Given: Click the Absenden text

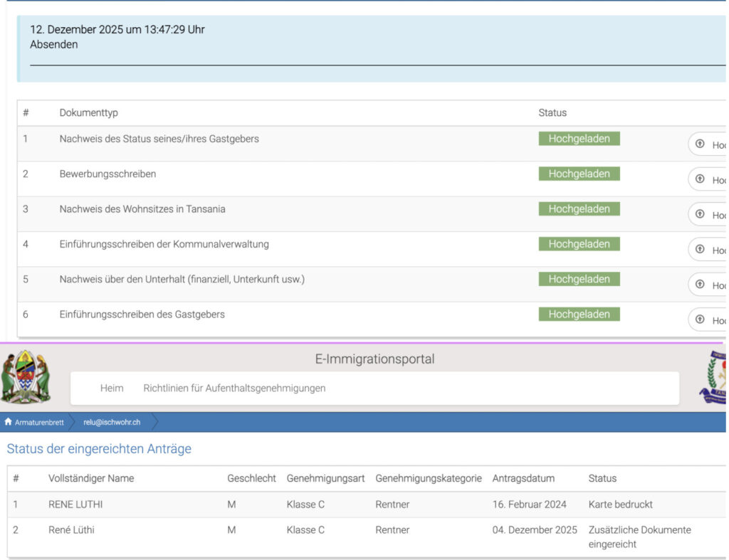Looking at the screenshot, I should tap(54, 44).
